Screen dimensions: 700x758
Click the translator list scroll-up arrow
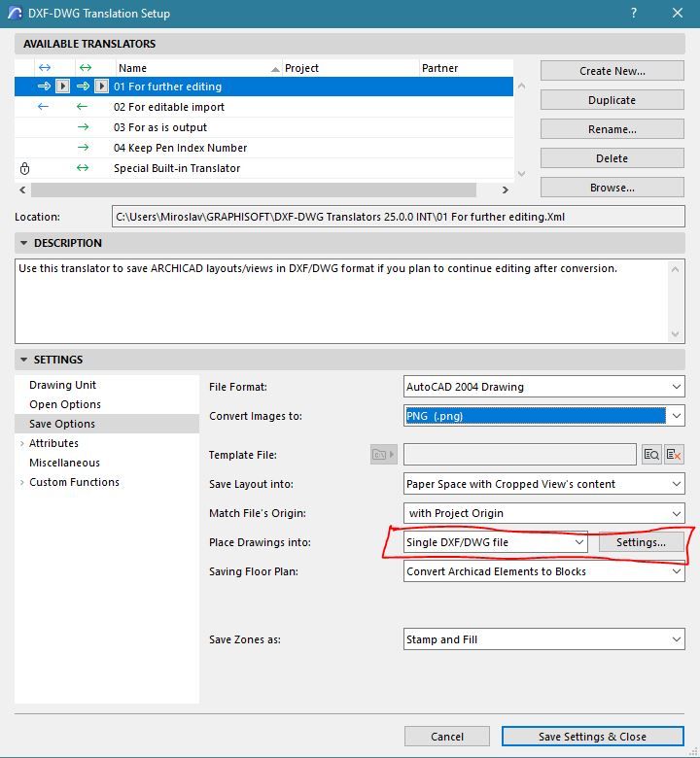521,86
